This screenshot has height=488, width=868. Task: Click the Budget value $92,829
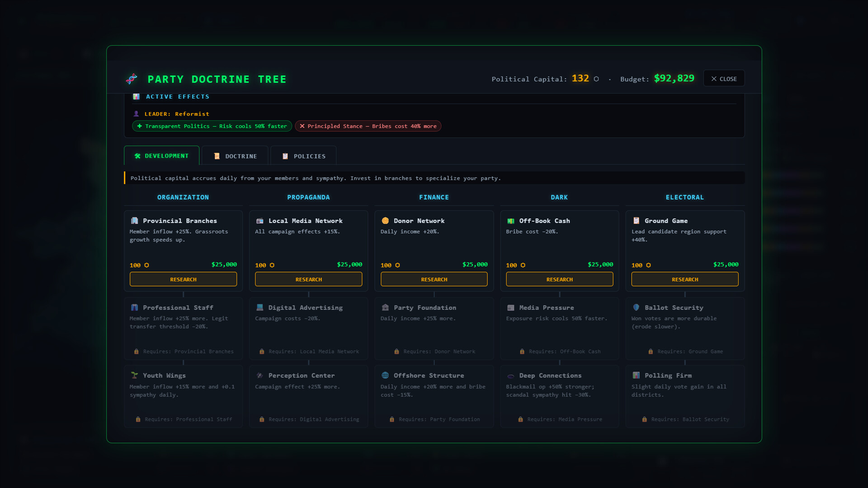coord(674,79)
